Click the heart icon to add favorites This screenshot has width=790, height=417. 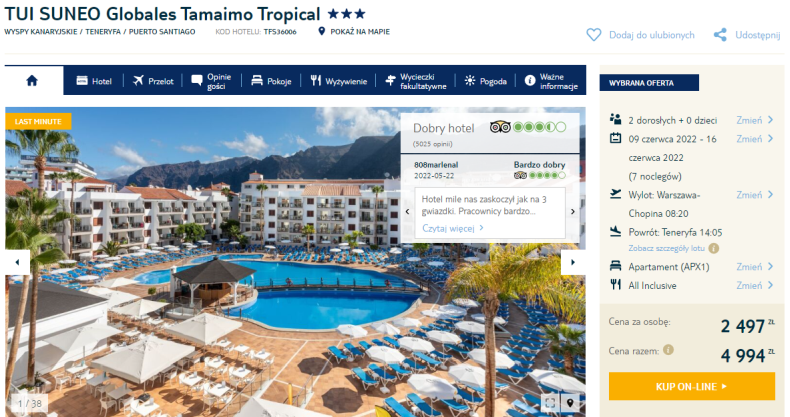(x=594, y=35)
